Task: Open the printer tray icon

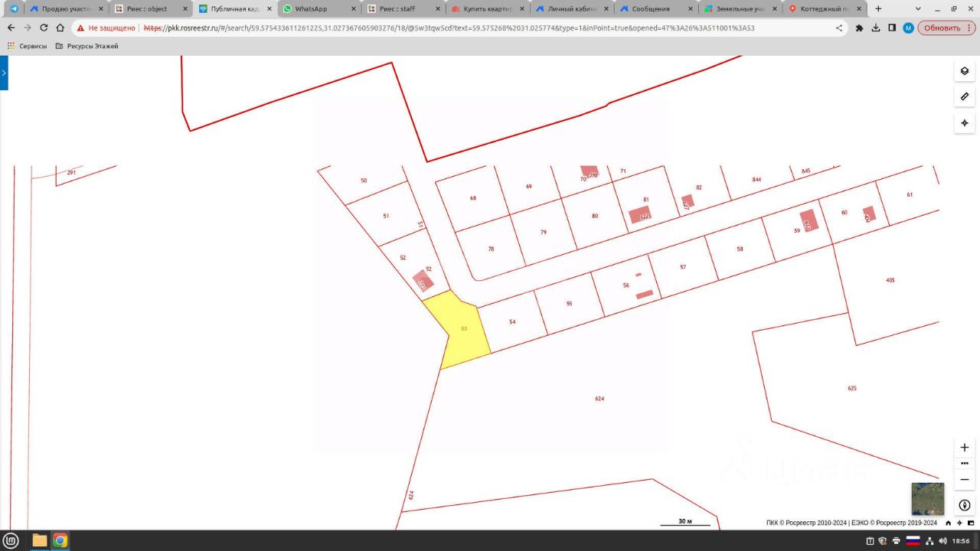Action: point(896,541)
